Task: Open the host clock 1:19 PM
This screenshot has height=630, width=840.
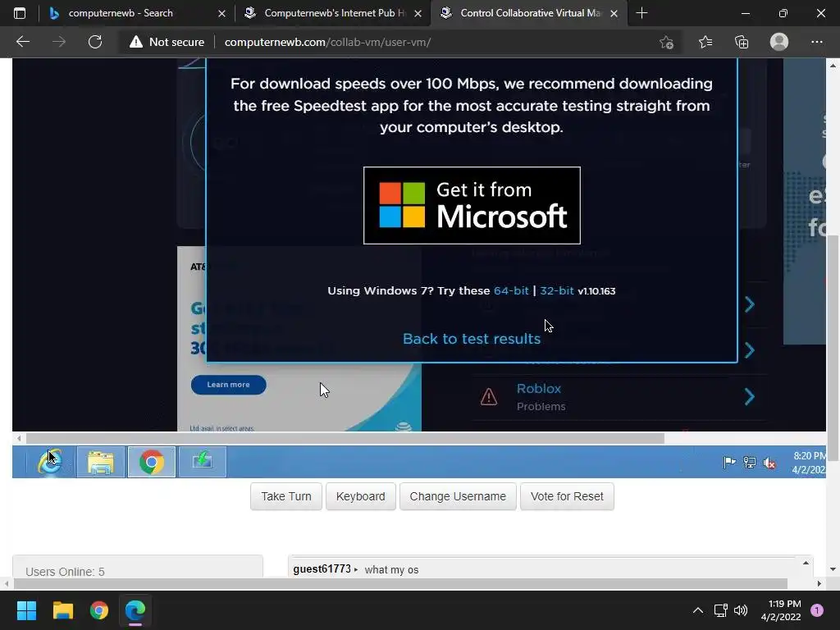Action: (x=781, y=610)
